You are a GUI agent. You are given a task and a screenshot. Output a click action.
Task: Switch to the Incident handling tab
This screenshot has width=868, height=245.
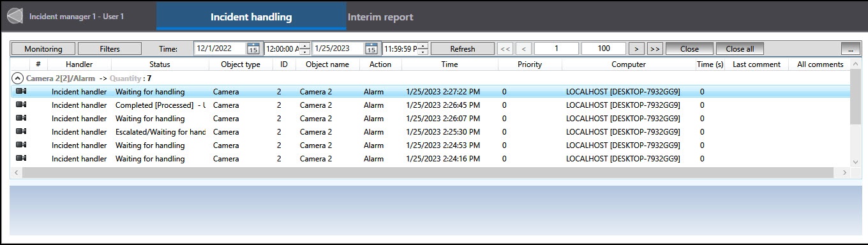pos(251,17)
